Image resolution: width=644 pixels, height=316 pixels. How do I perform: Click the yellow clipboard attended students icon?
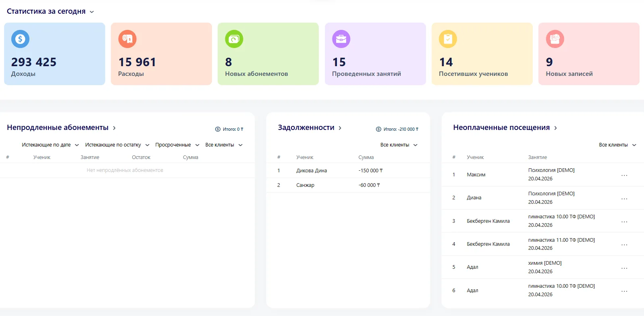point(448,39)
